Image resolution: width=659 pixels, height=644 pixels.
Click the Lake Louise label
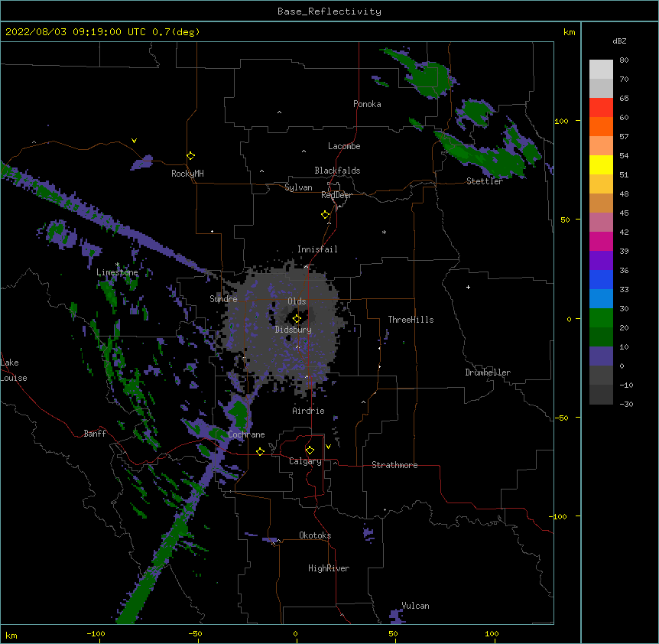coord(14,370)
